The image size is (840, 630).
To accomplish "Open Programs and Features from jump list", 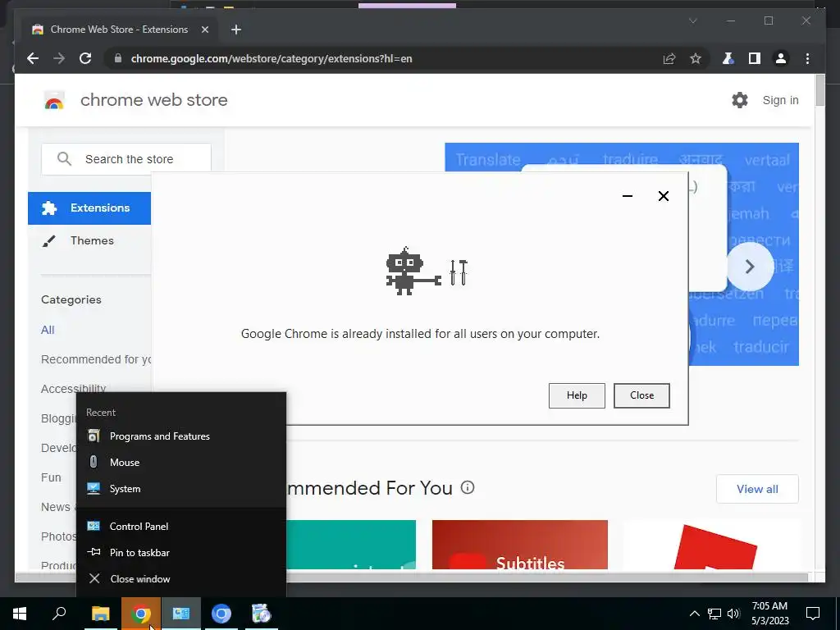I will (x=181, y=436).
